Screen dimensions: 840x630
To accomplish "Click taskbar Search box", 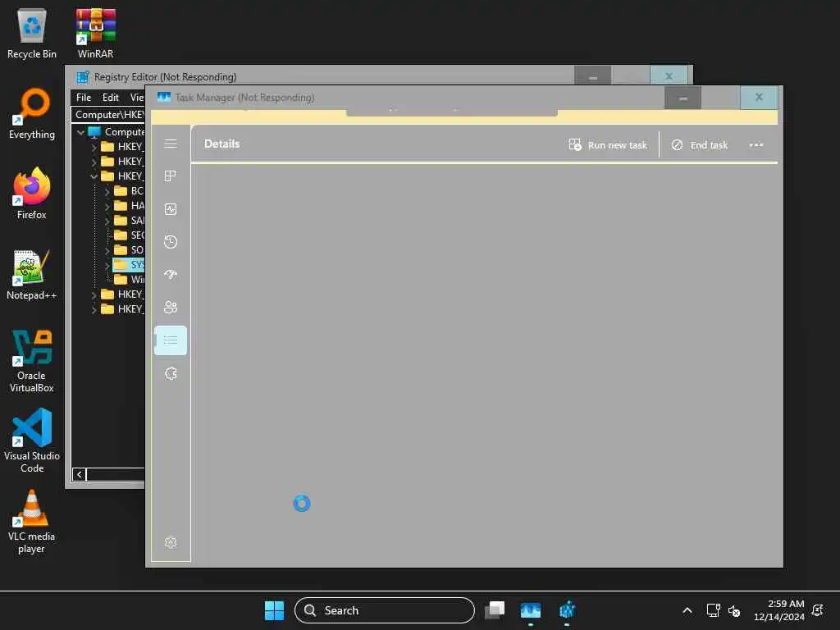I will click(384, 610).
